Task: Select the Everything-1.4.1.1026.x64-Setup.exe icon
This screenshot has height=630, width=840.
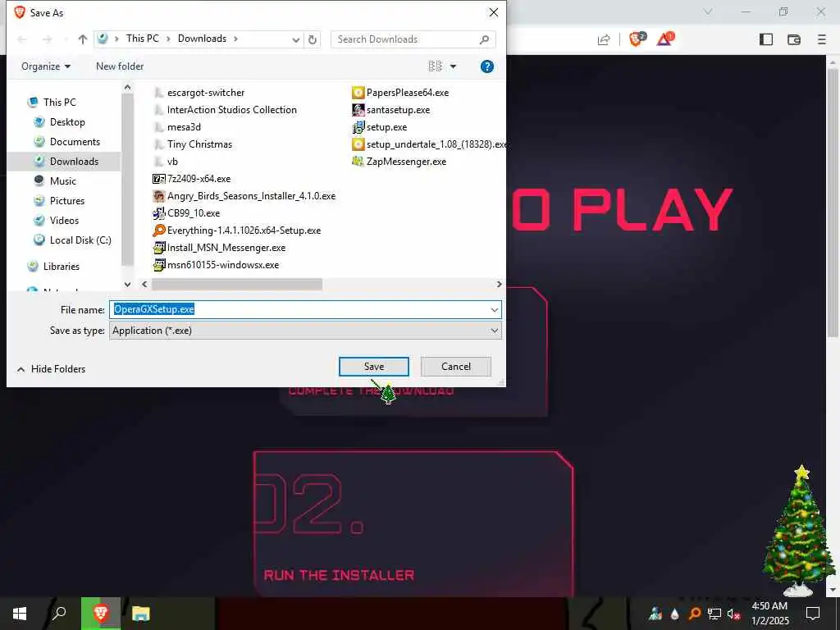Action: coord(158,231)
